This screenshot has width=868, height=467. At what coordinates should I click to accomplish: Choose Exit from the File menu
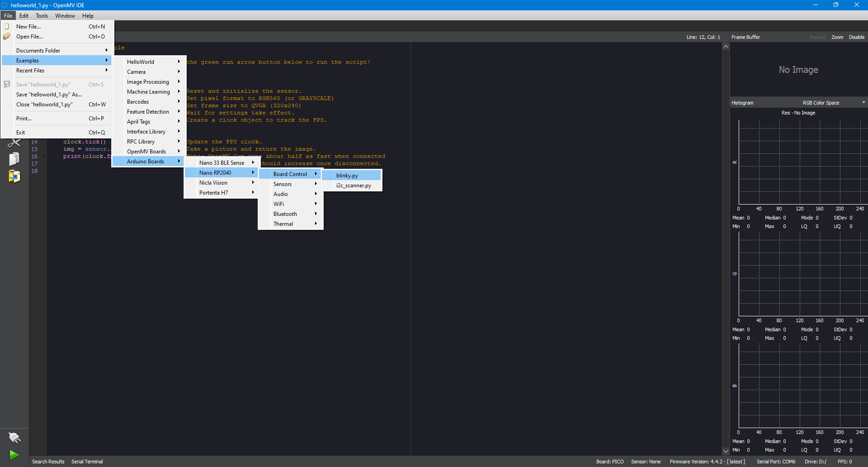[x=57, y=133]
